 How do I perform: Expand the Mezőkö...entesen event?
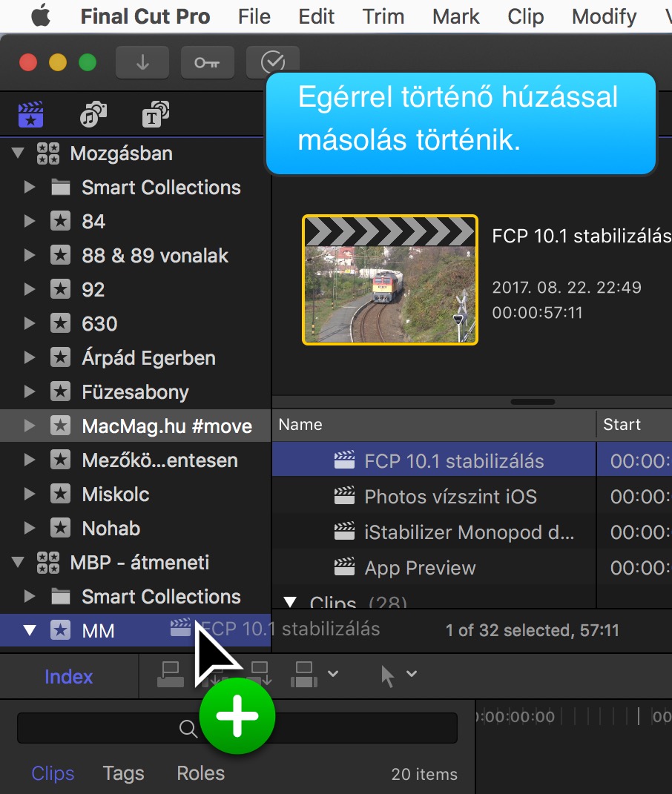point(30,460)
